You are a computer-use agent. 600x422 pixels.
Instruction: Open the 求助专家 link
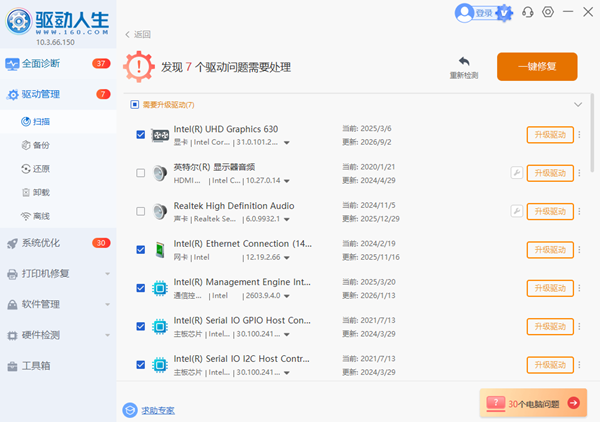point(158,411)
